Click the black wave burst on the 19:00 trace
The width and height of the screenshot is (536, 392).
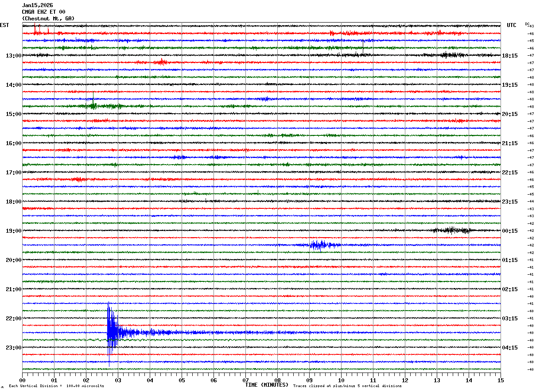453,230
